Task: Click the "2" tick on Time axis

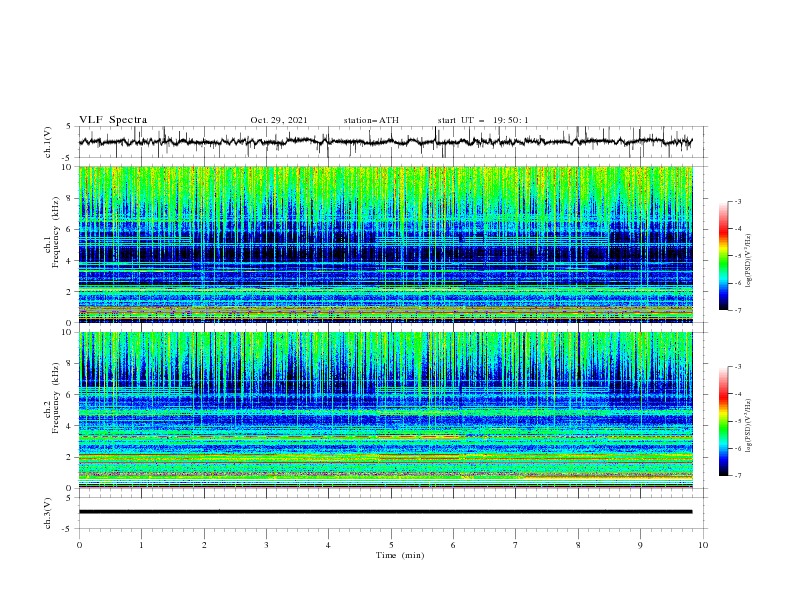Action: pos(204,545)
